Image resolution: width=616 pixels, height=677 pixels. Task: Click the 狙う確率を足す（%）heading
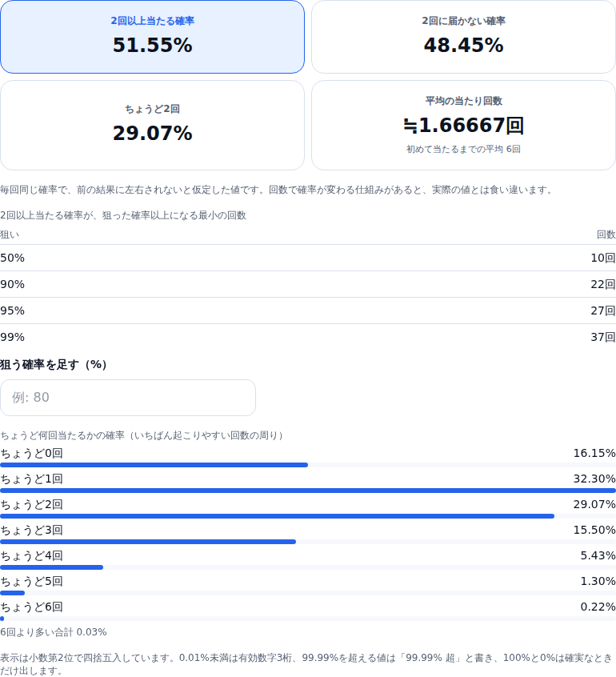(x=54, y=365)
